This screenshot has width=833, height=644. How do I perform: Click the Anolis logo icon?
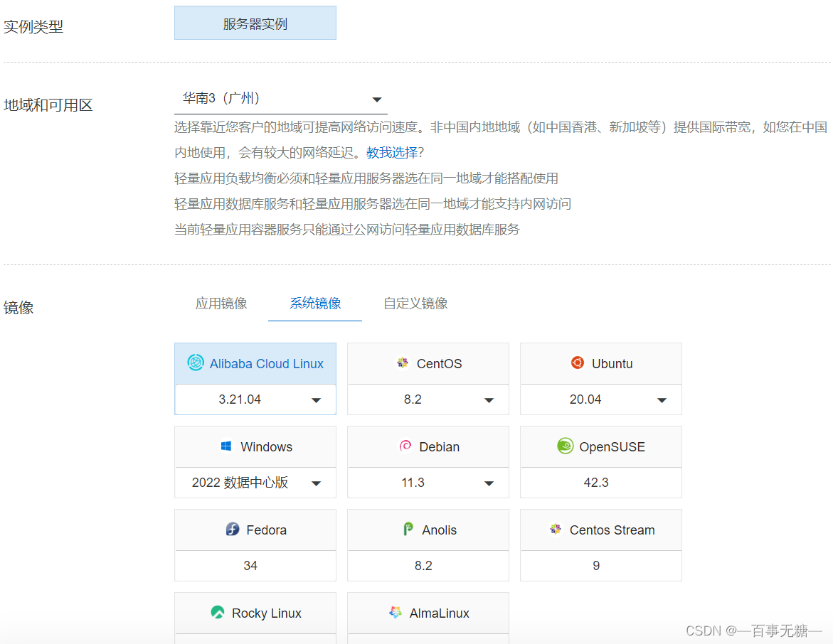coord(408,529)
